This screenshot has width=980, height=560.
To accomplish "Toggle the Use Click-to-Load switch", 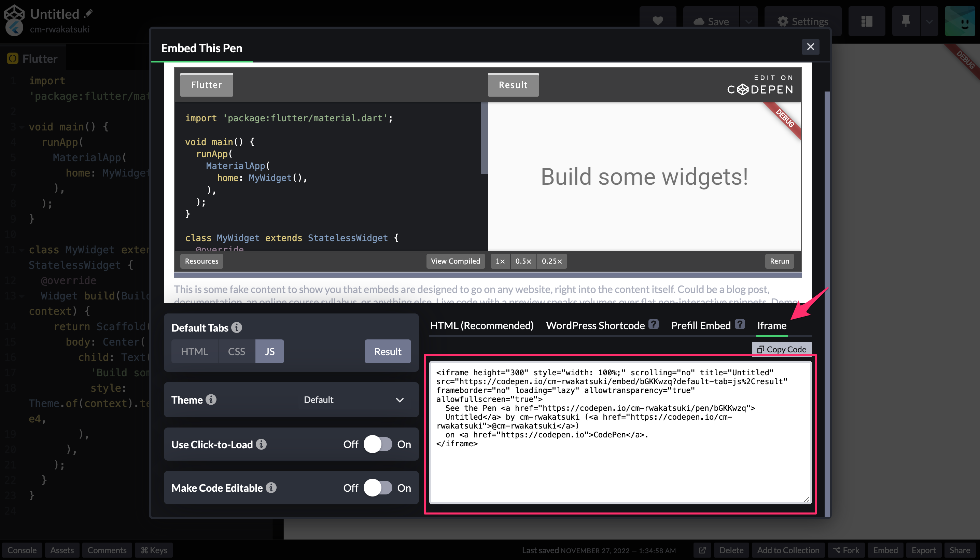I will (x=378, y=444).
